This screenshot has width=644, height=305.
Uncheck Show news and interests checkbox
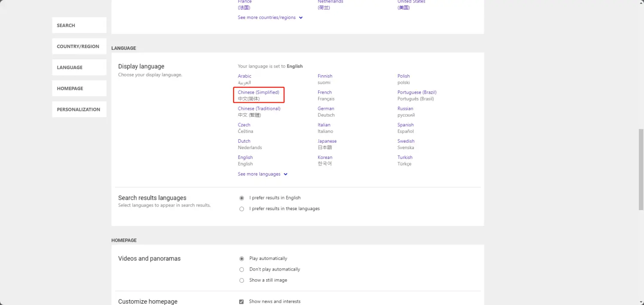point(241,302)
